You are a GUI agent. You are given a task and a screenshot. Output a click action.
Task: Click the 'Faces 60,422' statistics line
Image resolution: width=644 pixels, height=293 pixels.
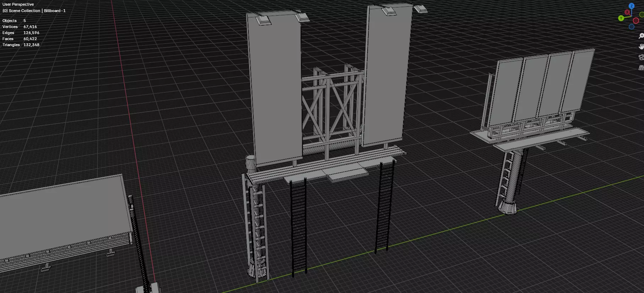[x=20, y=39]
